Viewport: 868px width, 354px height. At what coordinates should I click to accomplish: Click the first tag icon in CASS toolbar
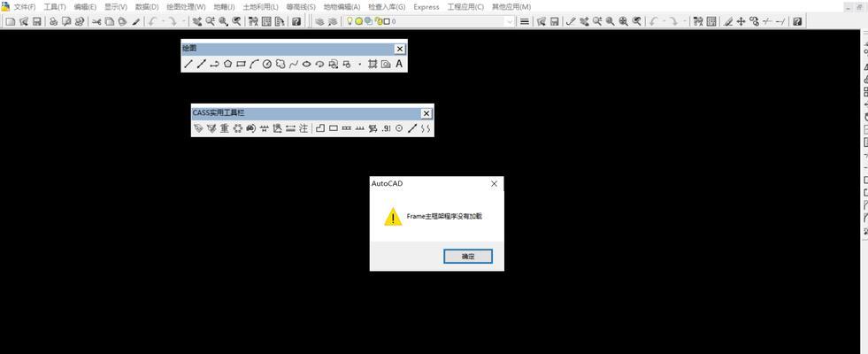coord(198,128)
